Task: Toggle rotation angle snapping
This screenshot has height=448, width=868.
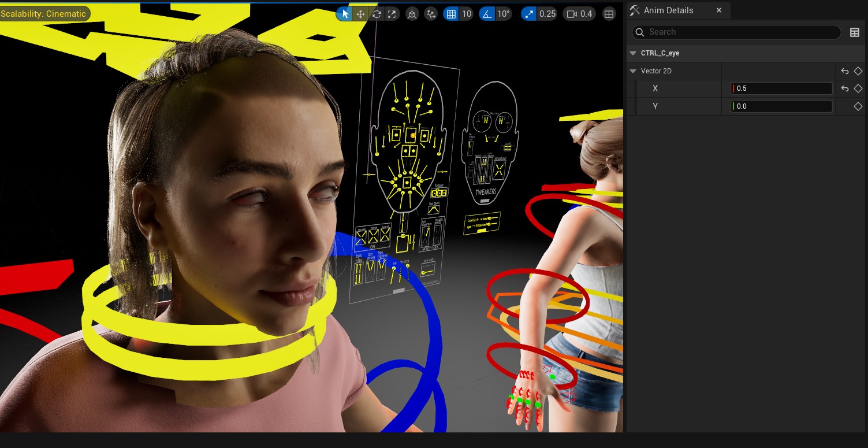Action: 487,14
